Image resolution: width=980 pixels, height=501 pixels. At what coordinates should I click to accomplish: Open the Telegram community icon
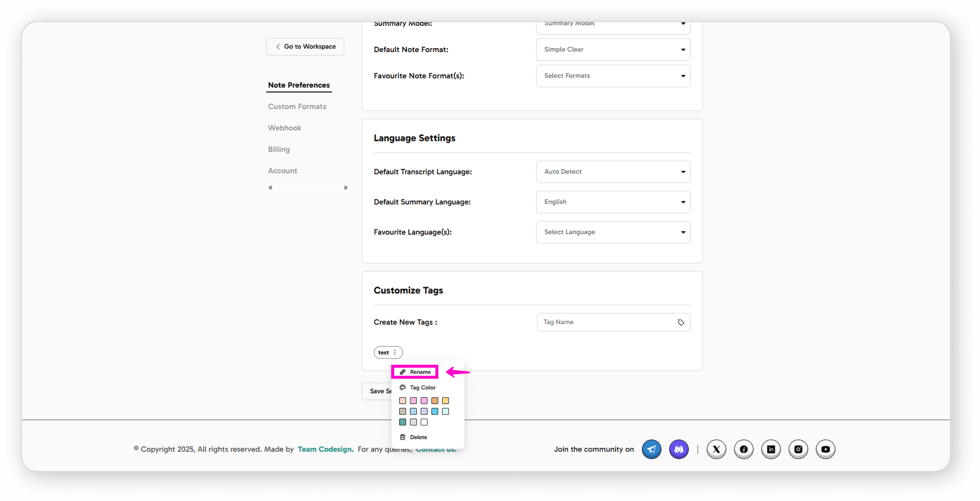point(651,449)
